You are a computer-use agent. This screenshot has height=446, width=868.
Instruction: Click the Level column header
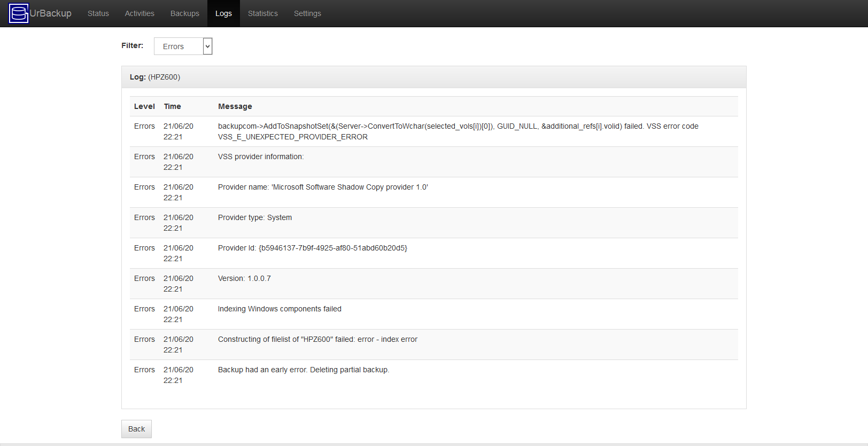click(x=144, y=106)
